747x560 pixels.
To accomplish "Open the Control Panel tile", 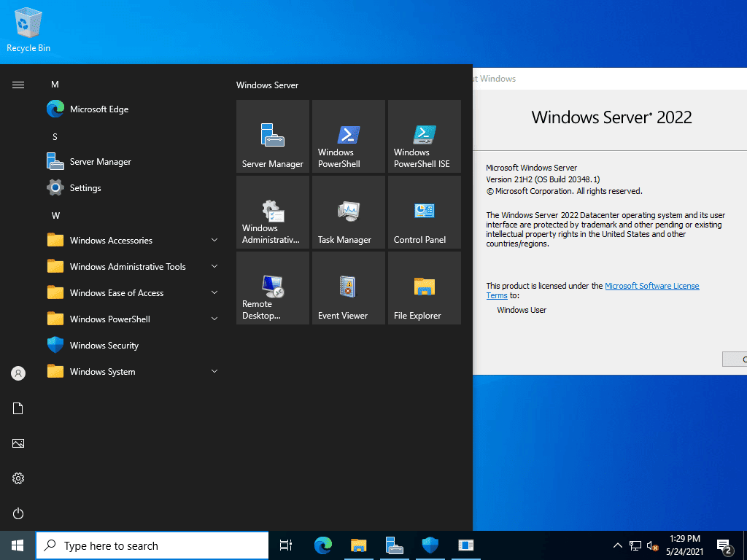I will click(x=425, y=212).
